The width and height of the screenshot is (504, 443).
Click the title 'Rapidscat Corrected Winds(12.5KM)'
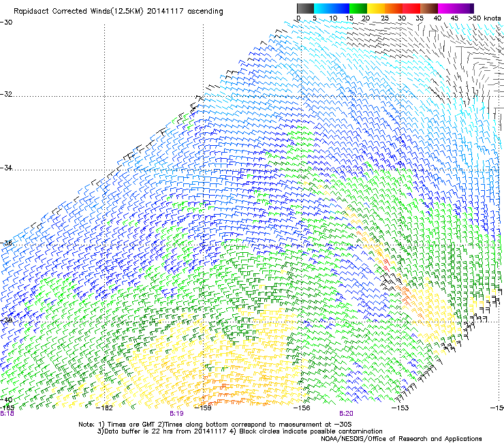[x=78, y=12]
